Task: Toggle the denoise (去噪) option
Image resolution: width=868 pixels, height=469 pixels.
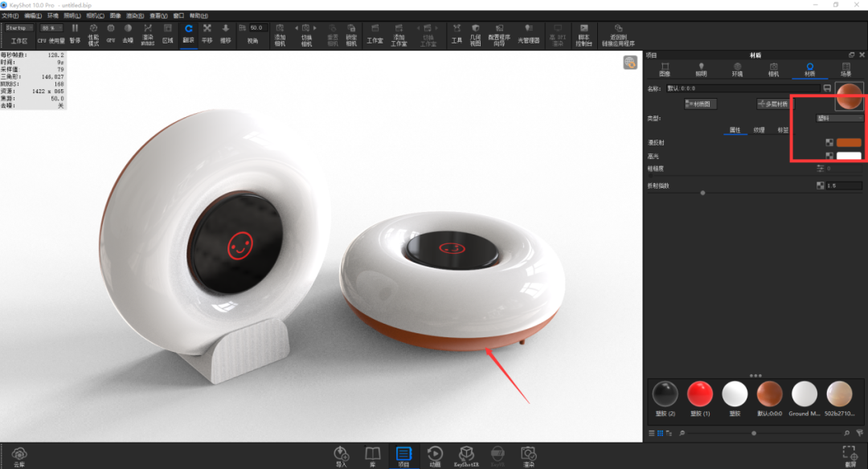Action: [x=128, y=33]
